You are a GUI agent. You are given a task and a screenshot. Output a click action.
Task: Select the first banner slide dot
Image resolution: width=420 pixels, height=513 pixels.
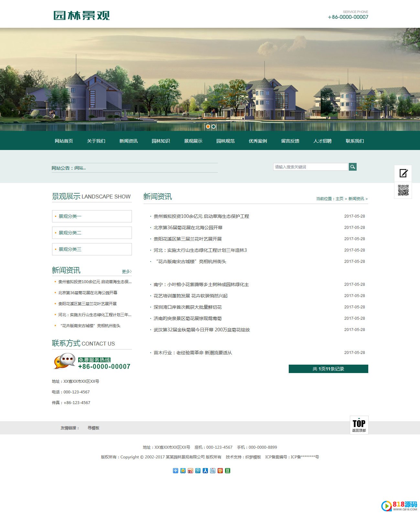pyautogui.click(x=208, y=126)
